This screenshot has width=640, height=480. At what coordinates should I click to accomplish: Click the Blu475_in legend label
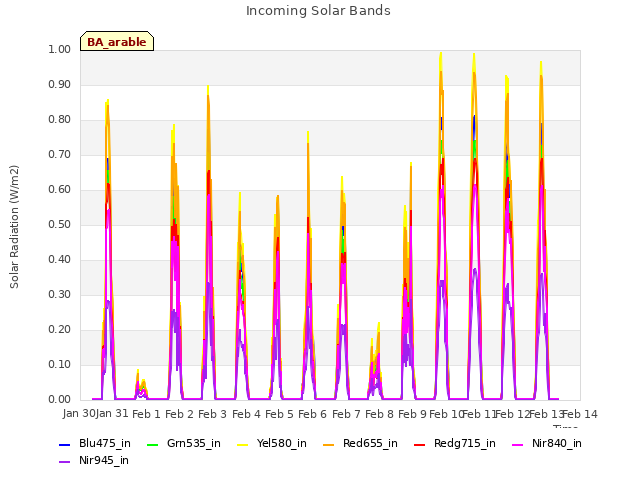105,443
